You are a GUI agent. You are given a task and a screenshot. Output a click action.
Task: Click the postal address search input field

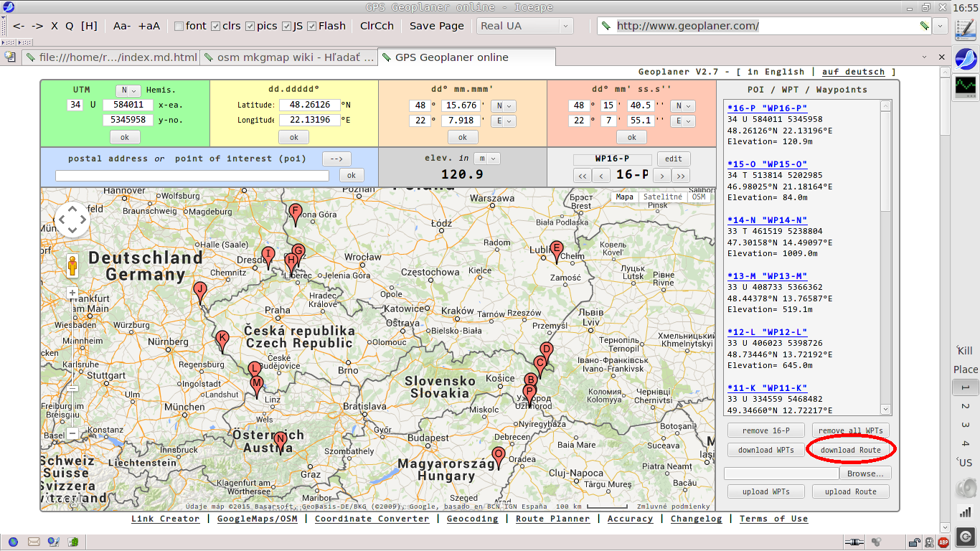click(192, 175)
